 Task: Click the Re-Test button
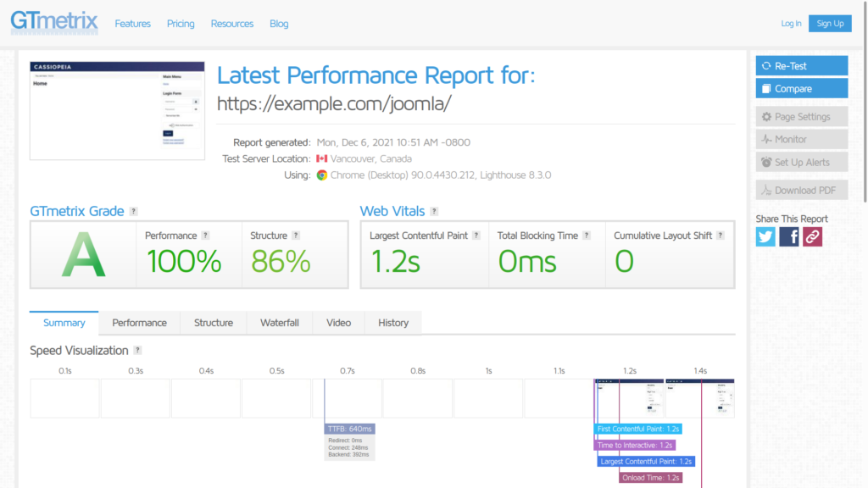click(x=802, y=66)
